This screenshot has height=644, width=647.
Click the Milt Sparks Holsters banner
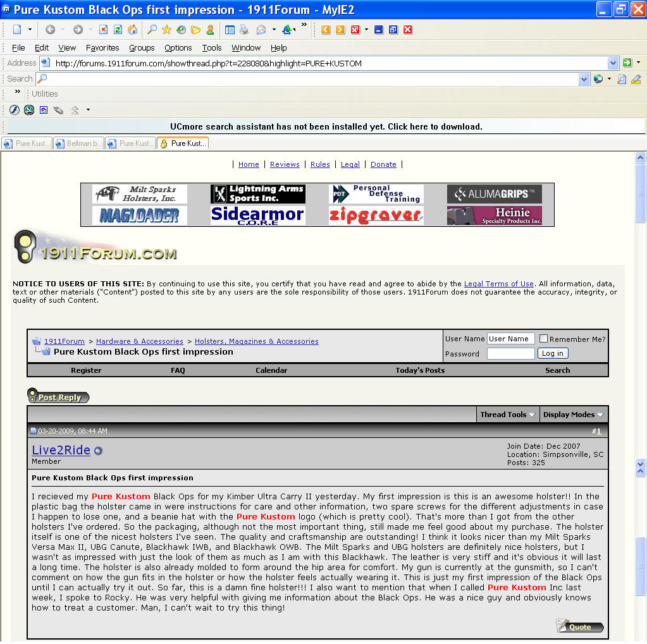[140, 194]
